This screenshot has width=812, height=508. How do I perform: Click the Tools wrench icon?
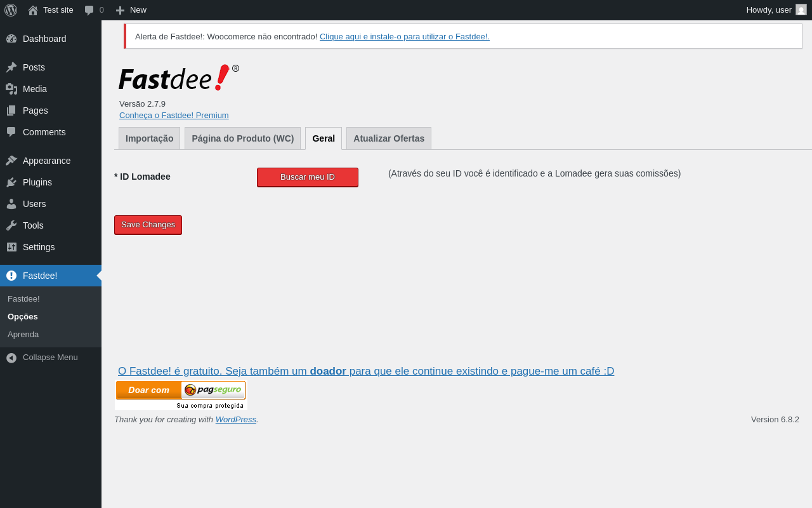click(11, 225)
